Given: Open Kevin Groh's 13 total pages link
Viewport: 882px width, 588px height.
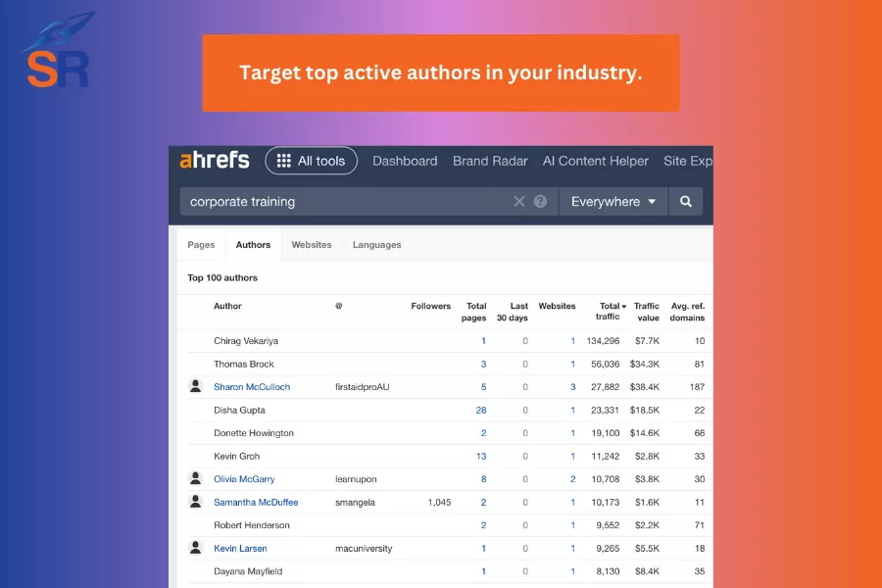Looking at the screenshot, I should [481, 457].
